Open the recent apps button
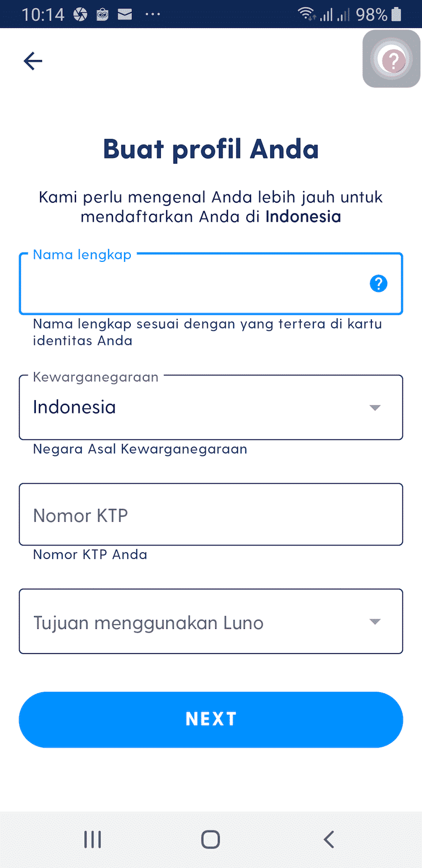 [92, 839]
